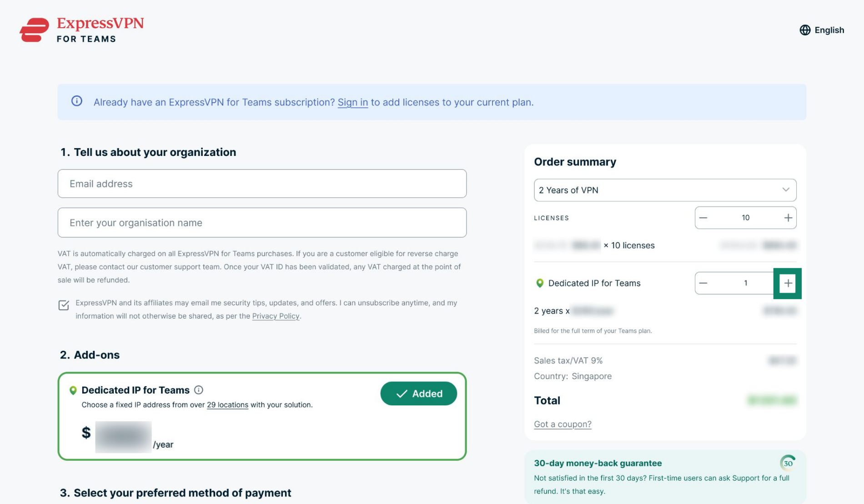Open the Privacy Policy link
The image size is (864, 504).
point(276,316)
